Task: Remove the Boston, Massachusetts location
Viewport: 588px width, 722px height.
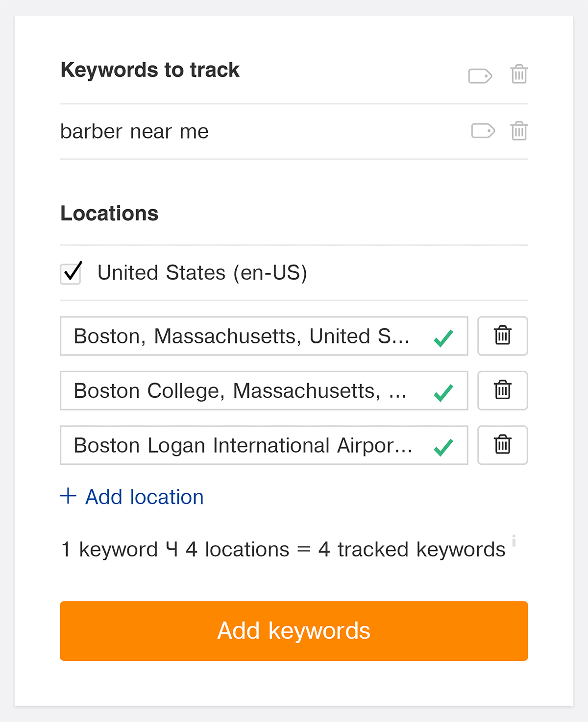Action: [x=502, y=336]
